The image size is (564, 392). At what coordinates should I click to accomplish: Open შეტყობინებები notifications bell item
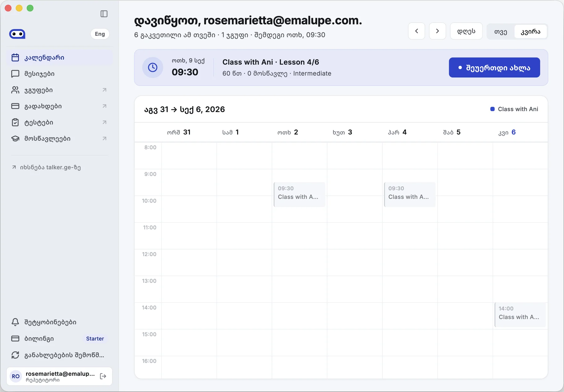pos(60,322)
